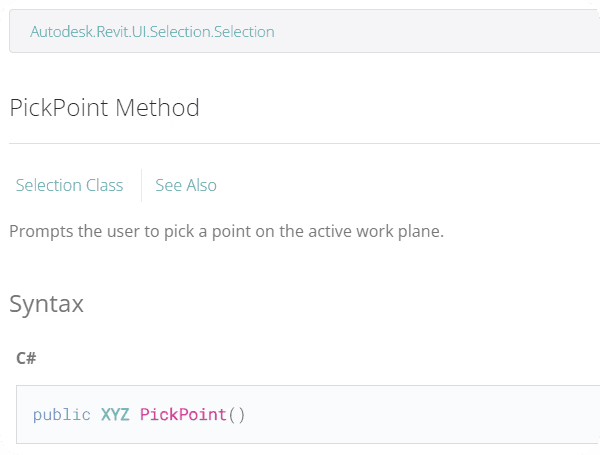Click blank space in the namespace breadcrumb box
The width and height of the screenshot is (600, 455).
click(436, 32)
